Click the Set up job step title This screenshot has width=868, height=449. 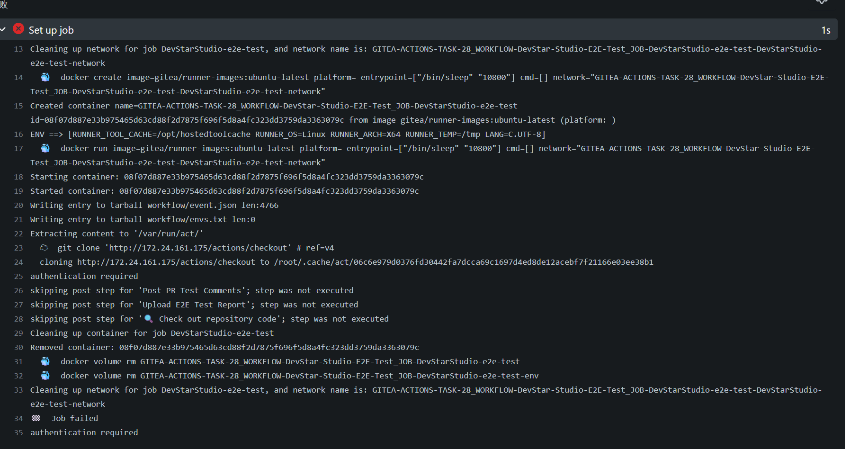coord(51,30)
